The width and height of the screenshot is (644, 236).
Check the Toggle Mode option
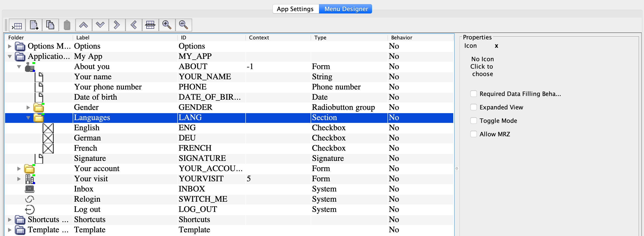(x=473, y=121)
